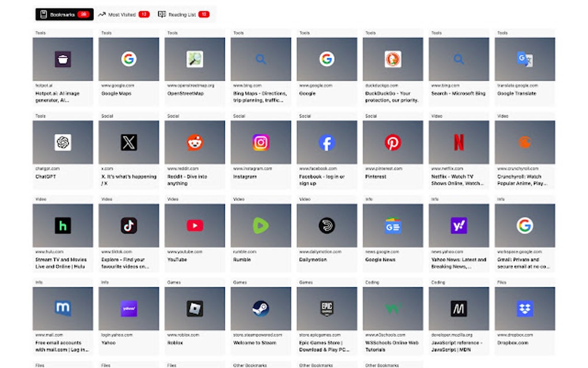Open the Crunchyroll bookmark icon

(x=524, y=141)
